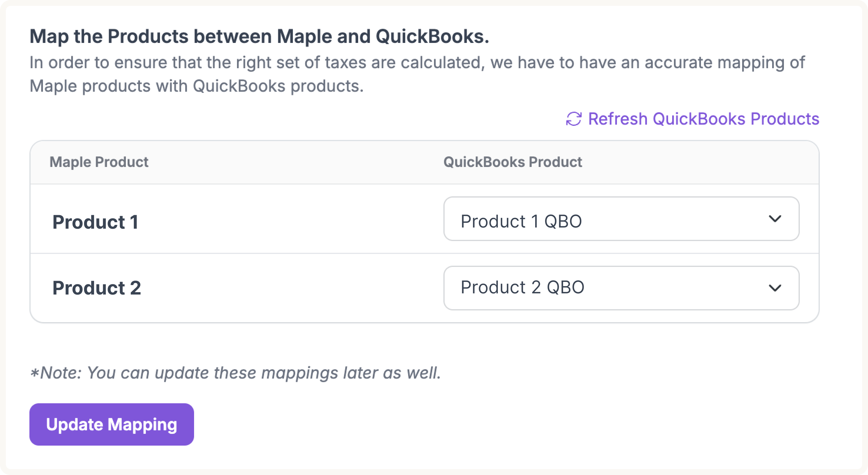Click the Maple Product column header
Viewport: 868px width, 475px height.
click(99, 162)
